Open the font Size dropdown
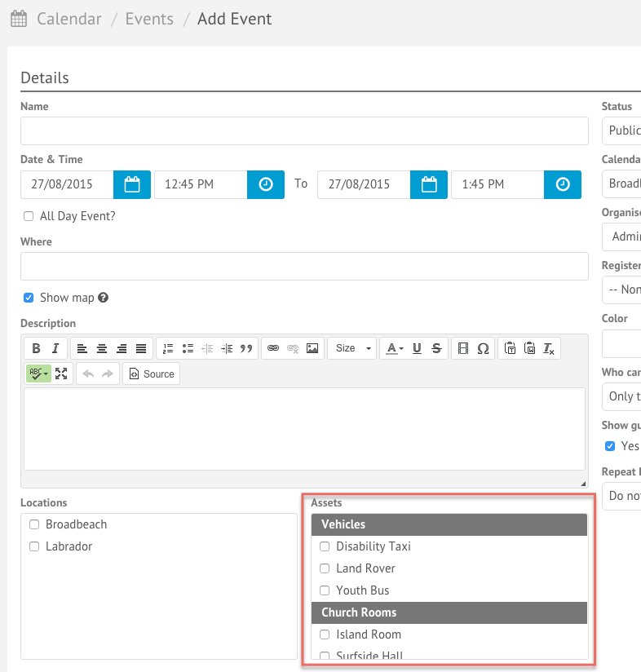 351,348
